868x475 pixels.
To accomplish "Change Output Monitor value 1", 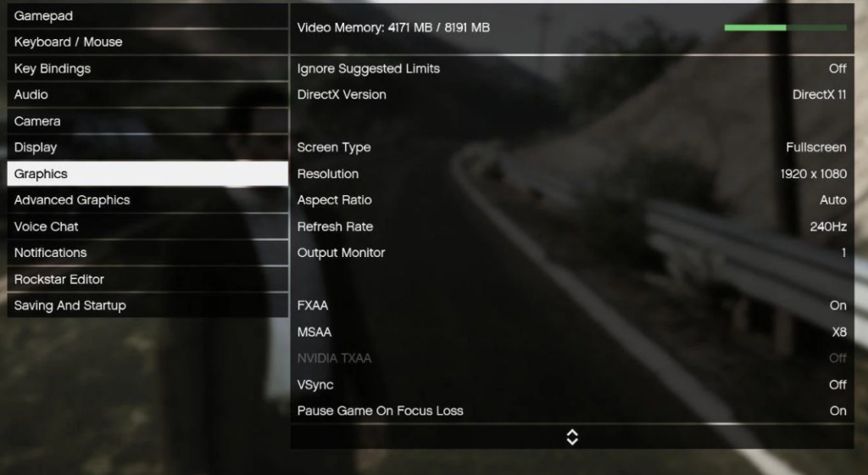I will [x=843, y=253].
